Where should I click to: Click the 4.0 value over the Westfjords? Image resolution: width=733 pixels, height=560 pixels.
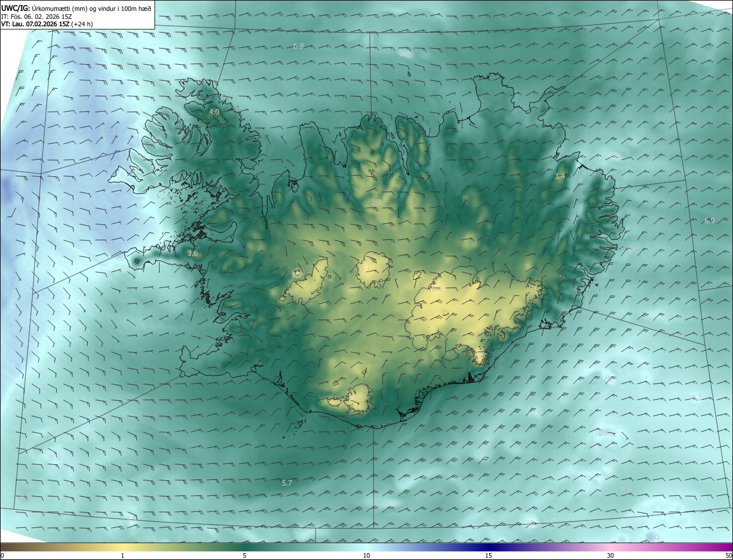(x=214, y=112)
